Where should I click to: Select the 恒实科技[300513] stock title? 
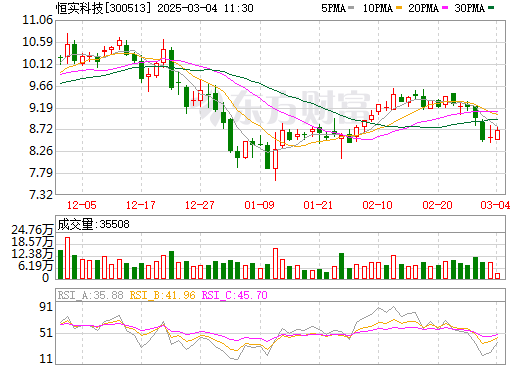103,8
